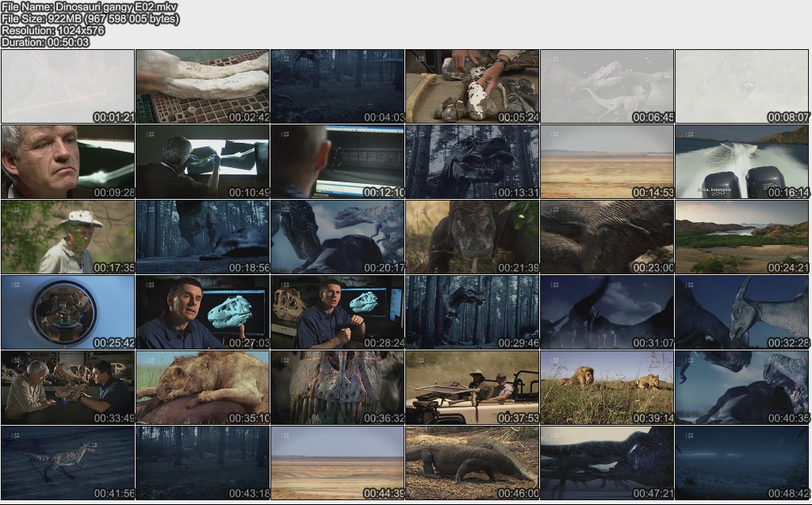
Task: Open the X-ray examination frame at 00:10:49
Action: click(x=202, y=162)
